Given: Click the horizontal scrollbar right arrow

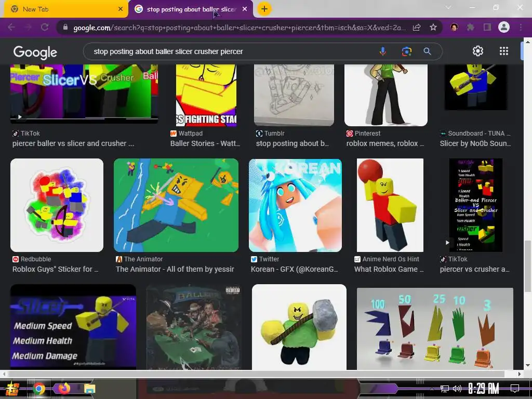Looking at the screenshot, I should tap(520, 374).
